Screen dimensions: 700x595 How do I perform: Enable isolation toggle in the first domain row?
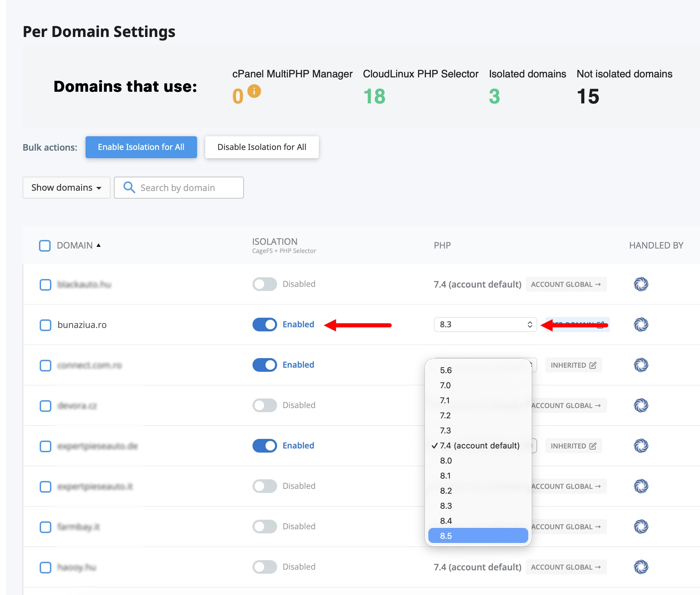[264, 284]
